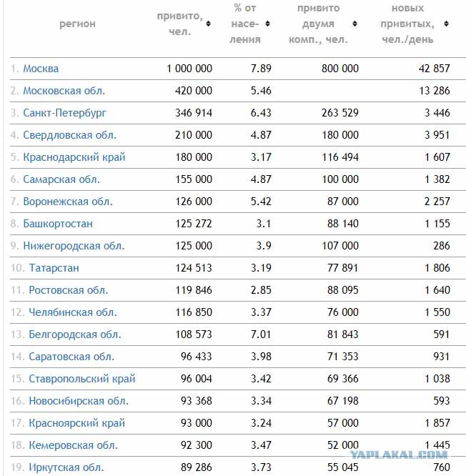Open the Татарстан link

pyautogui.click(x=54, y=268)
